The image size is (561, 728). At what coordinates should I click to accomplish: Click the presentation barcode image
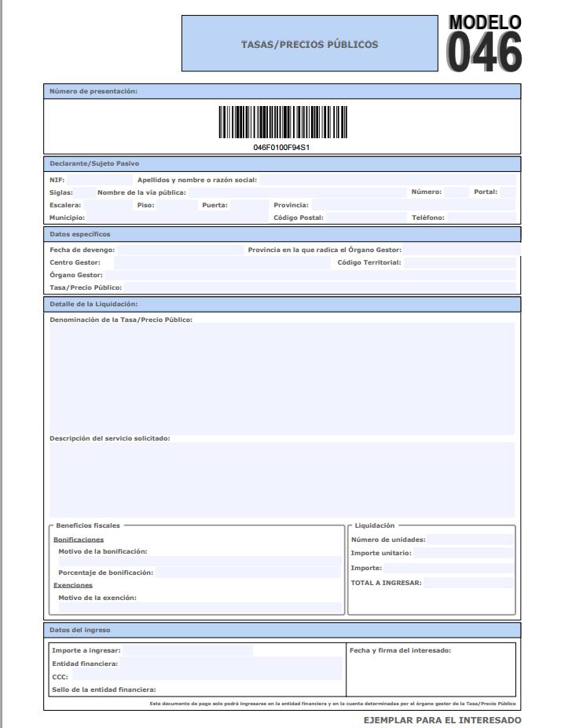tap(283, 122)
